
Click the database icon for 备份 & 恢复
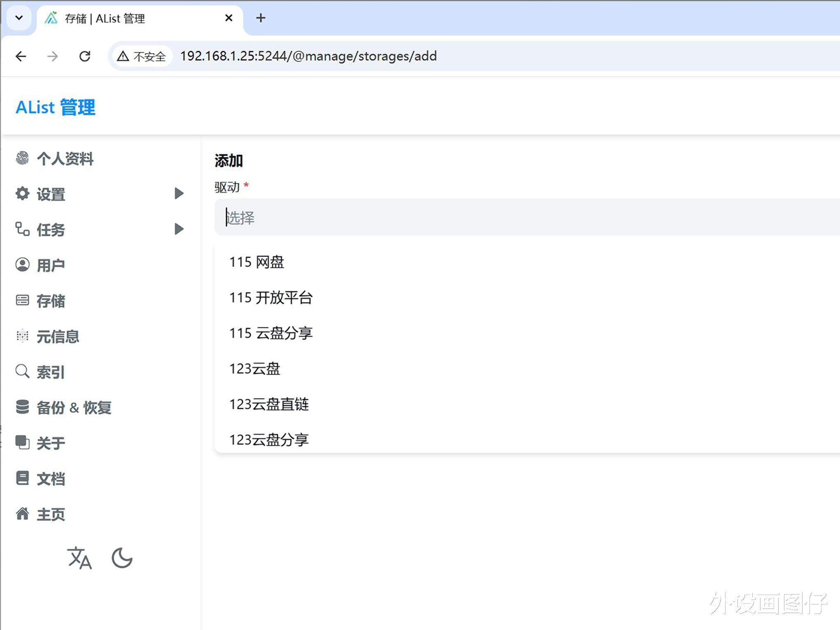[x=22, y=407]
